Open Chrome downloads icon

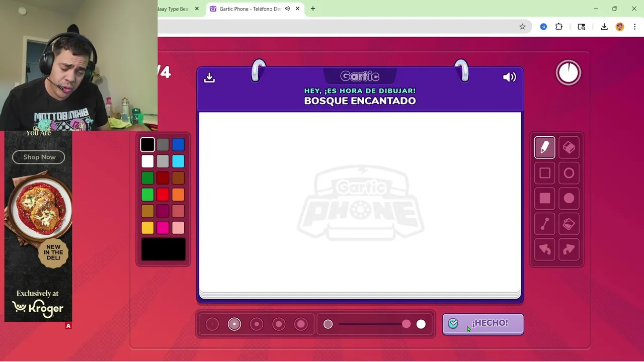[x=604, y=27]
